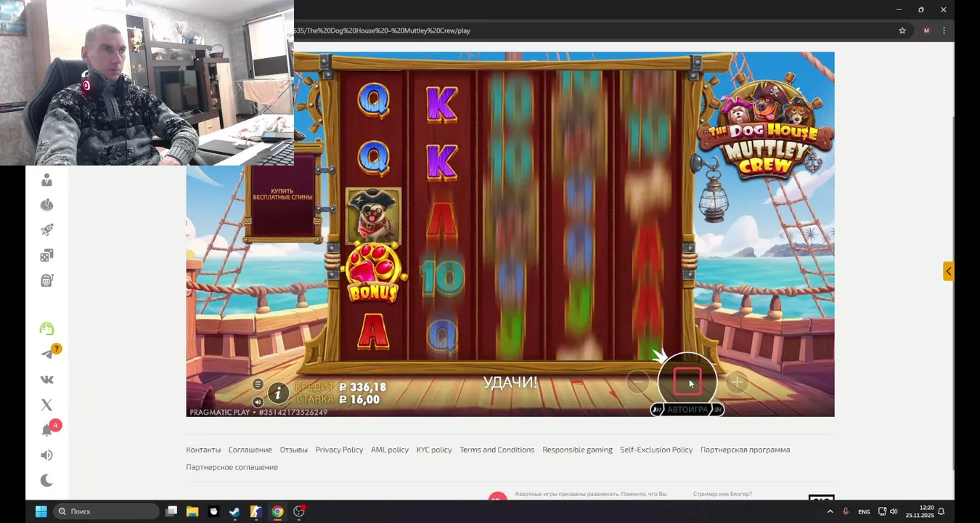
Task: Open the AML policy link
Action: [390, 450]
